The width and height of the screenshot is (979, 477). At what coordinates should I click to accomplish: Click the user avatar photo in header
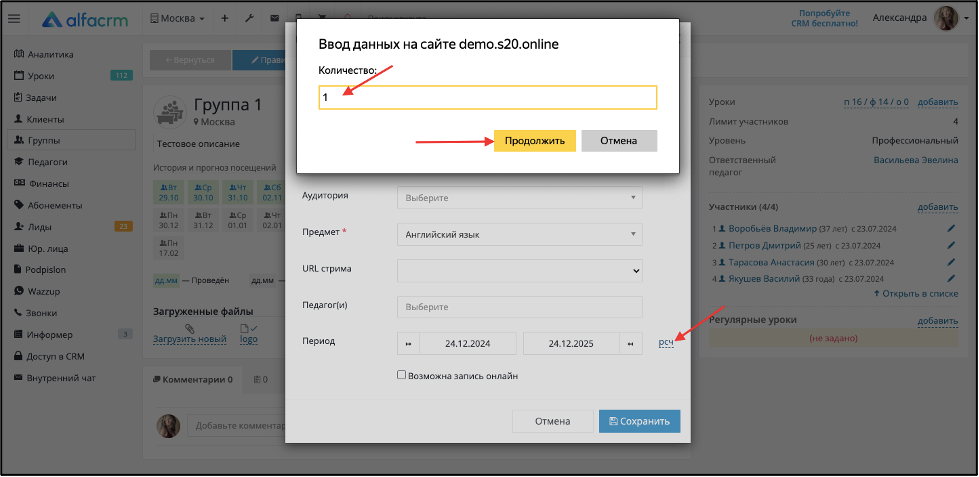(x=945, y=19)
